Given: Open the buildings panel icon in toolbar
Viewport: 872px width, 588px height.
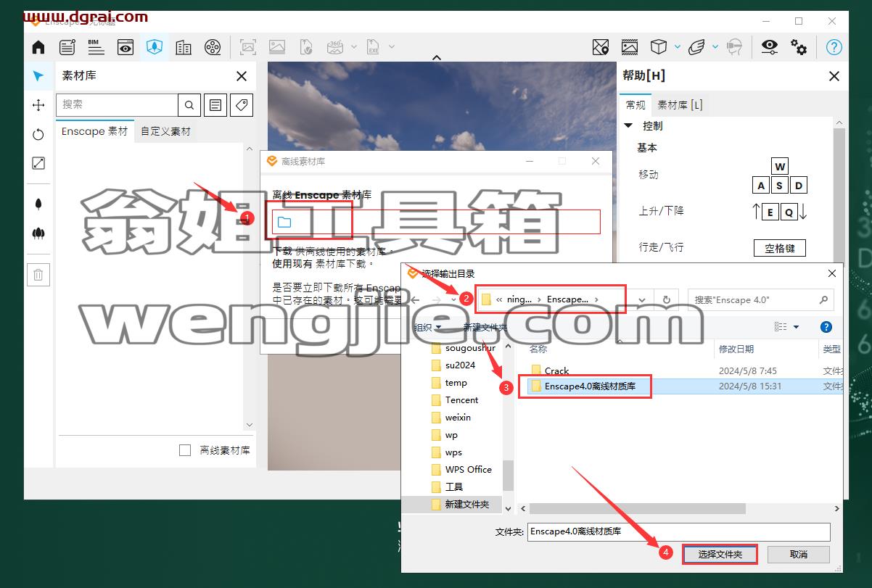Looking at the screenshot, I should (x=184, y=48).
